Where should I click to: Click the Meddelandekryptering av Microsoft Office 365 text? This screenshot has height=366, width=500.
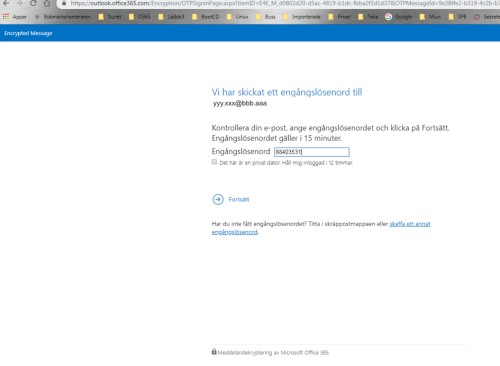(x=273, y=353)
